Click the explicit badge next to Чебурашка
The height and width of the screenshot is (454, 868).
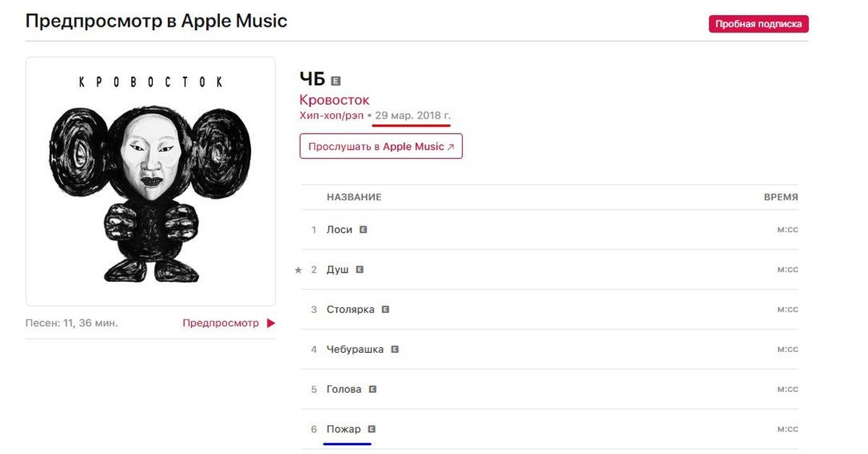point(395,349)
